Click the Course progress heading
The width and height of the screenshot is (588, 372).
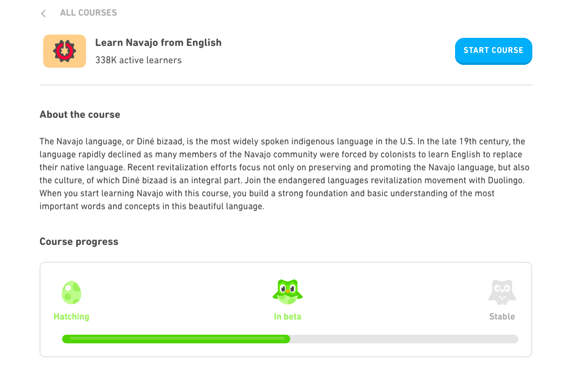pyautogui.click(x=79, y=242)
